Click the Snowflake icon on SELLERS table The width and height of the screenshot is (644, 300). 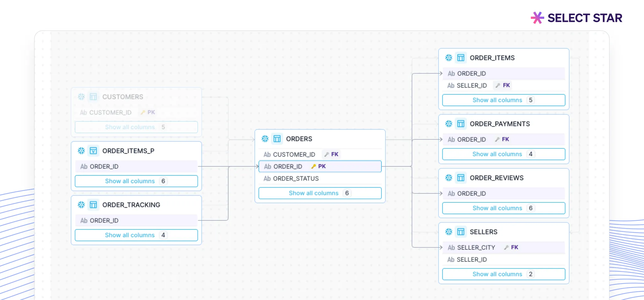point(449,232)
